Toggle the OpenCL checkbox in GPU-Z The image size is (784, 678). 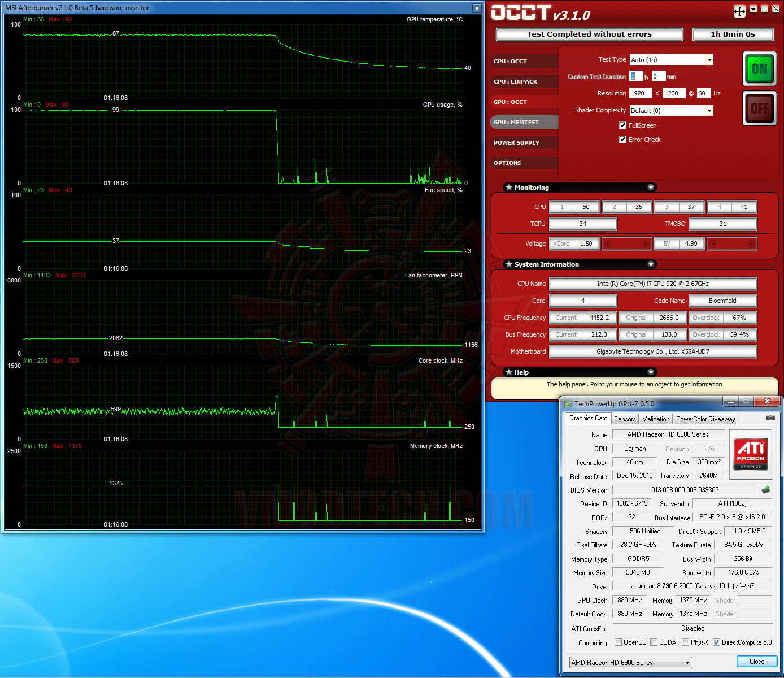coord(618,642)
